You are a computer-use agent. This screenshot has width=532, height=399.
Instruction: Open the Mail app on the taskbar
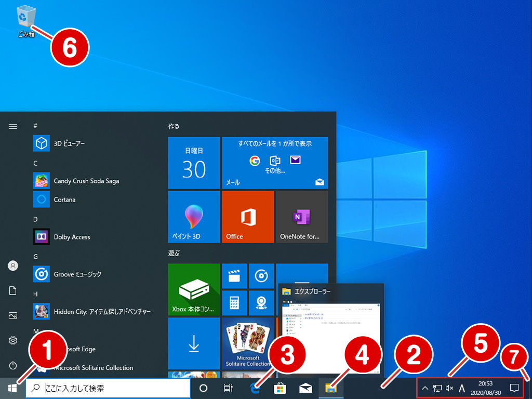pyautogui.click(x=305, y=388)
